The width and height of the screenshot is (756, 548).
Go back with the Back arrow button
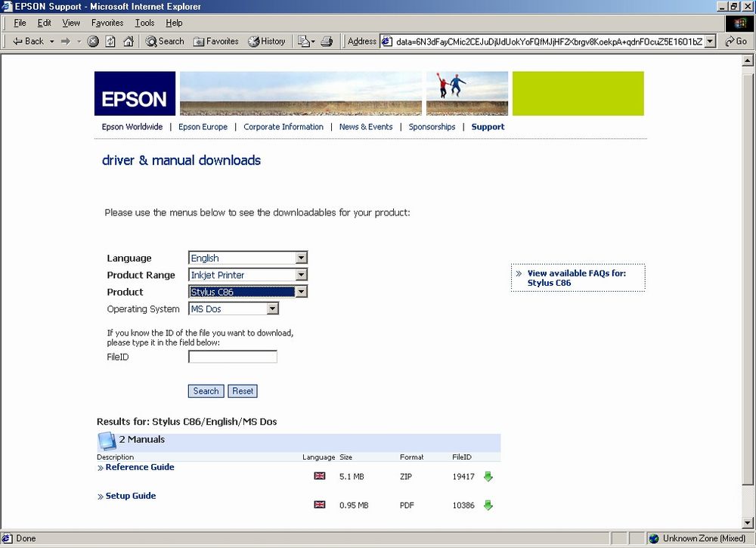pos(28,42)
